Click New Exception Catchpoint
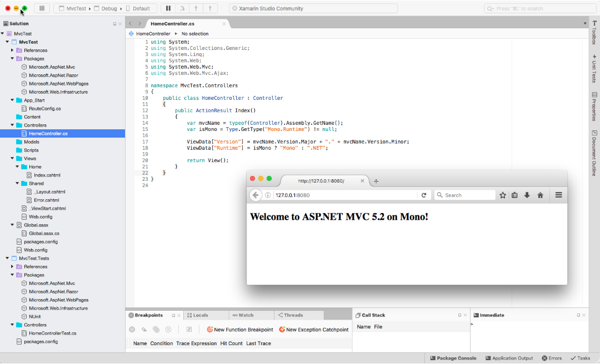 314,330
